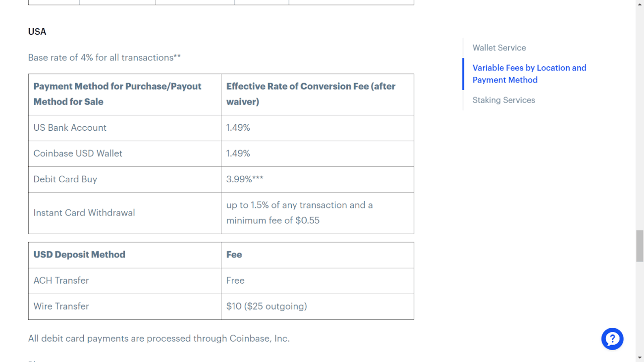Viewport: 644px width, 362px height.
Task: Open the help chat question-mark bubble
Action: click(x=612, y=339)
